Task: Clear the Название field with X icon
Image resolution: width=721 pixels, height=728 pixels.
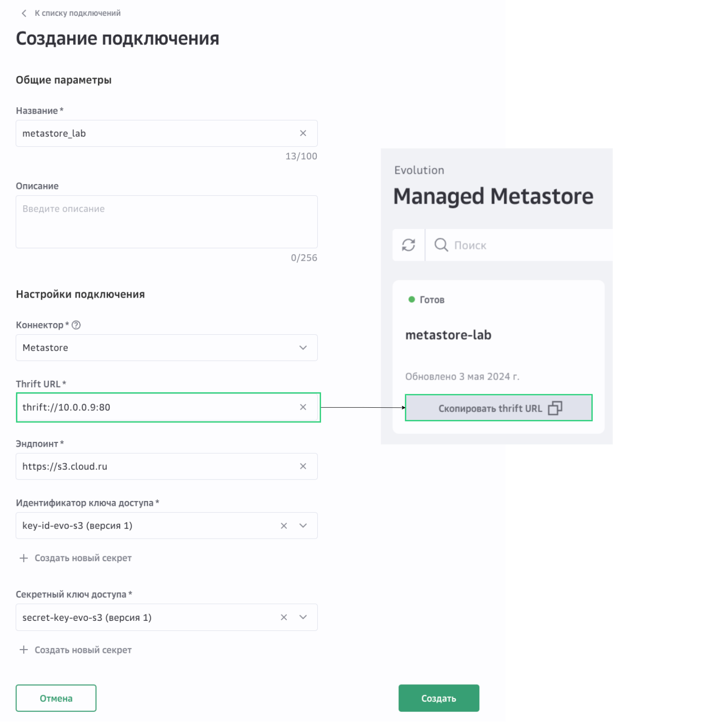Action: point(303,133)
